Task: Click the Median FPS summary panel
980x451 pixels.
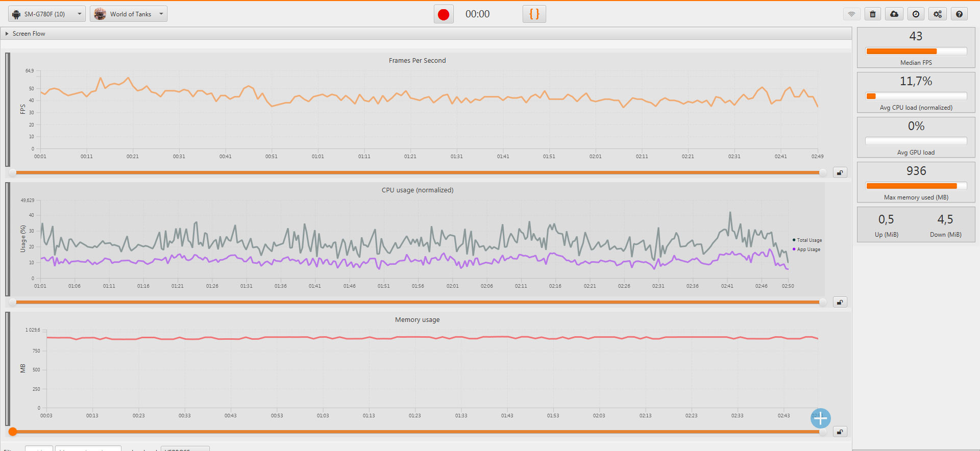Action: [x=916, y=48]
